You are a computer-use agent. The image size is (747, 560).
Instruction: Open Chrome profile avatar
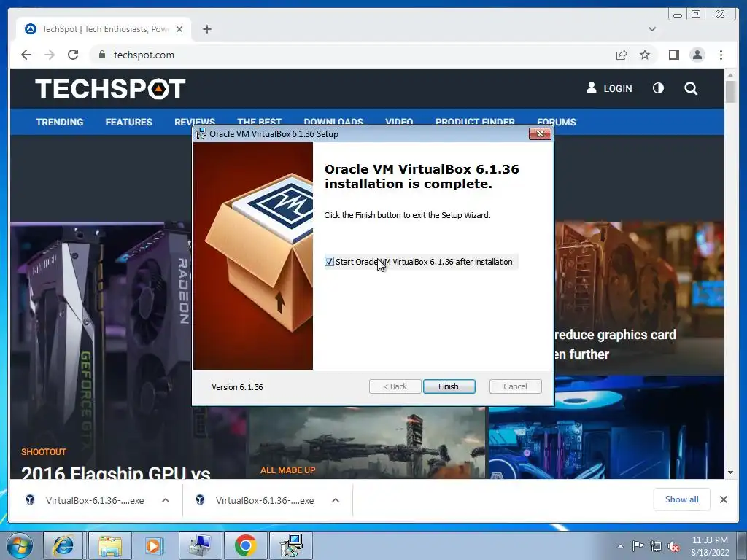(697, 55)
